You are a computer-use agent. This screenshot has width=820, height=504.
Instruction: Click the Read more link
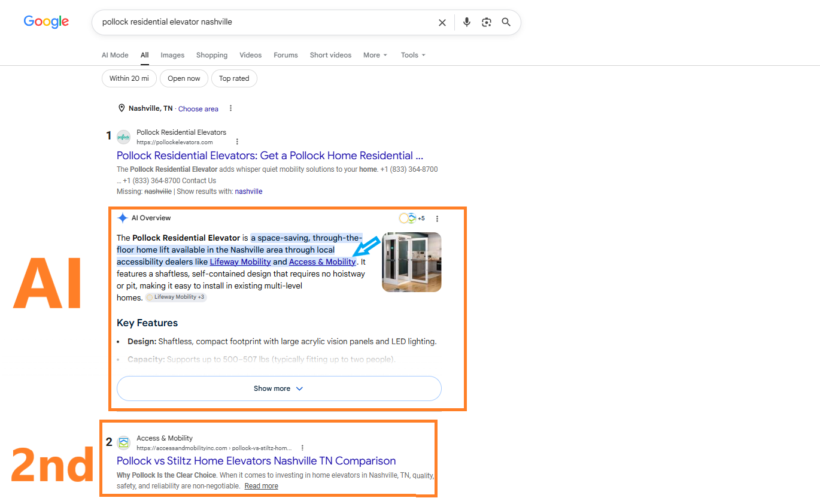click(262, 486)
